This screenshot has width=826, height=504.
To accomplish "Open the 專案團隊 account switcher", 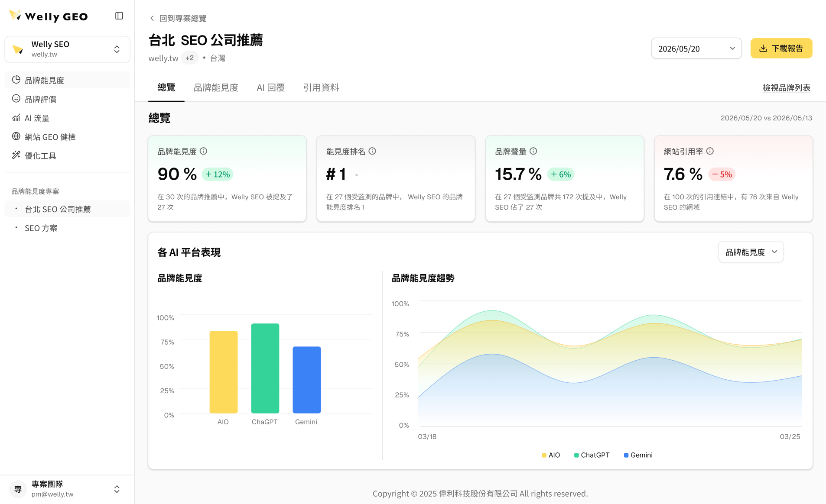I will [67, 489].
